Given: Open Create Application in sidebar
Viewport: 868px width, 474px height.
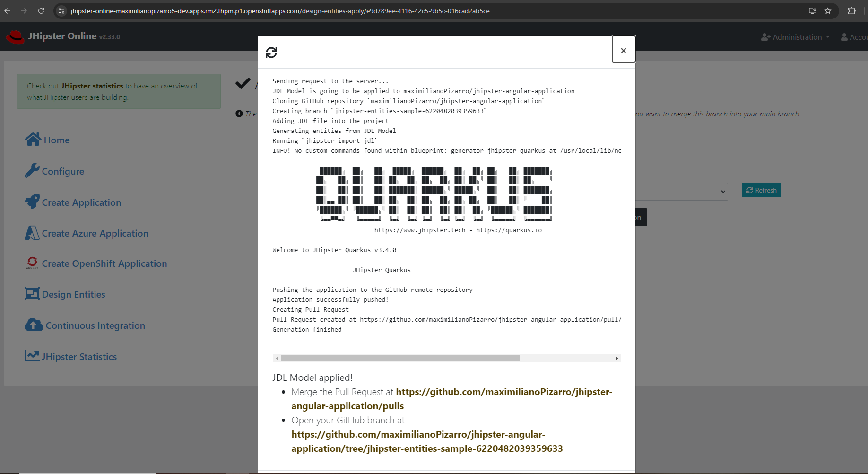Looking at the screenshot, I should click(81, 202).
